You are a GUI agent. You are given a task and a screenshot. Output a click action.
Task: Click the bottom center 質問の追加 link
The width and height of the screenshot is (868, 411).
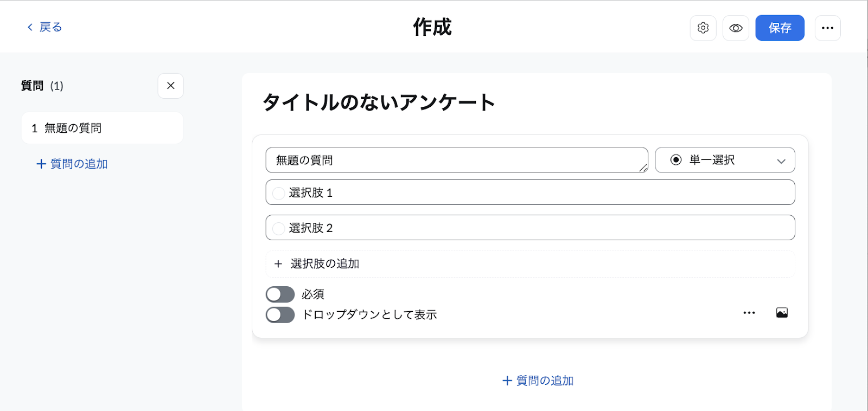point(538,381)
